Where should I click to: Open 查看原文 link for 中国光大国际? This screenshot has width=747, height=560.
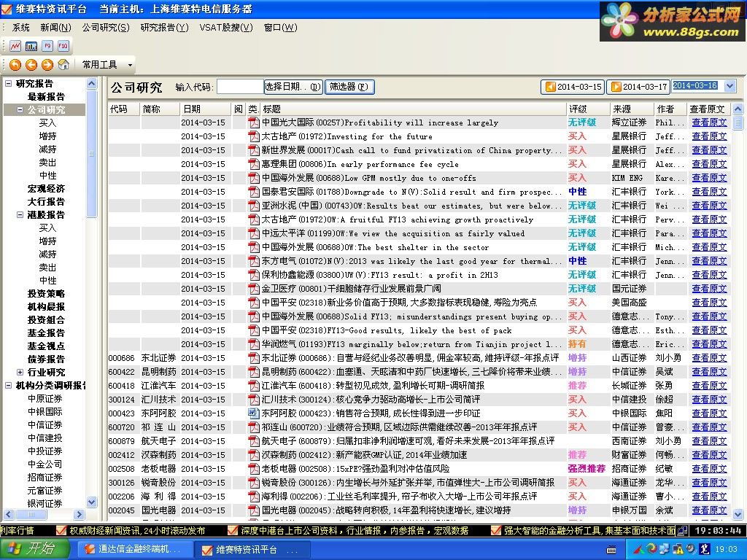click(709, 122)
